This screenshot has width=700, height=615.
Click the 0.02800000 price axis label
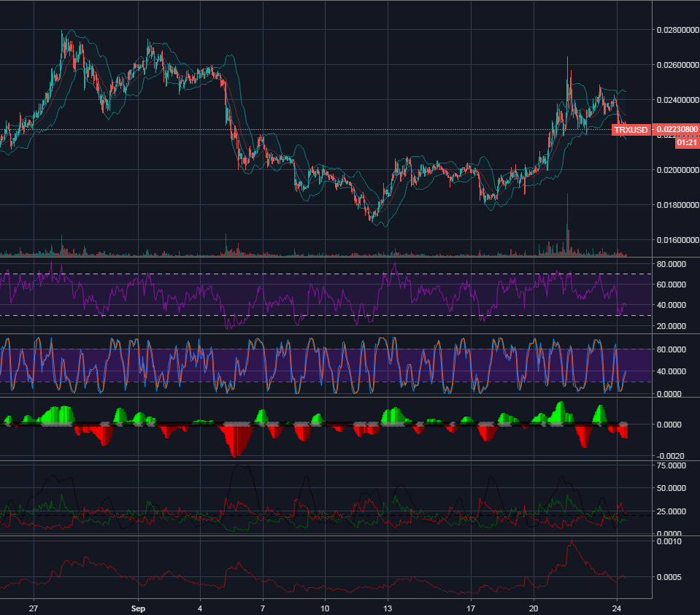677,30
